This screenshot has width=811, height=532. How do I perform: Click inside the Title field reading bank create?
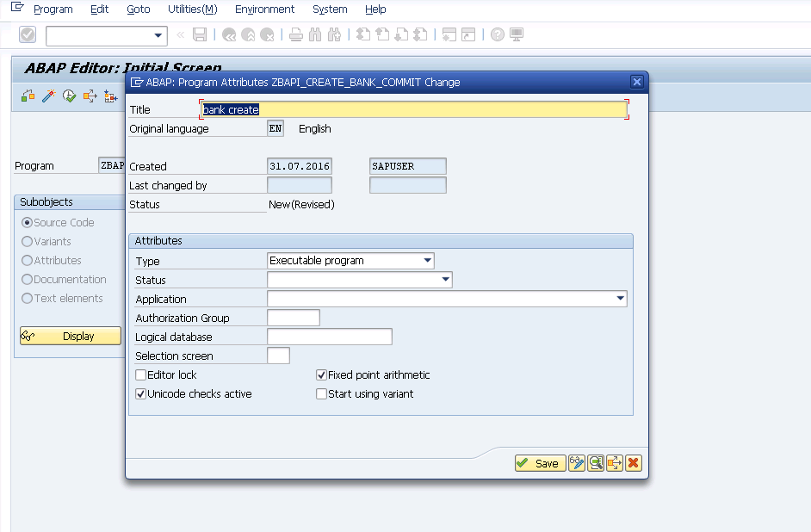point(344,110)
